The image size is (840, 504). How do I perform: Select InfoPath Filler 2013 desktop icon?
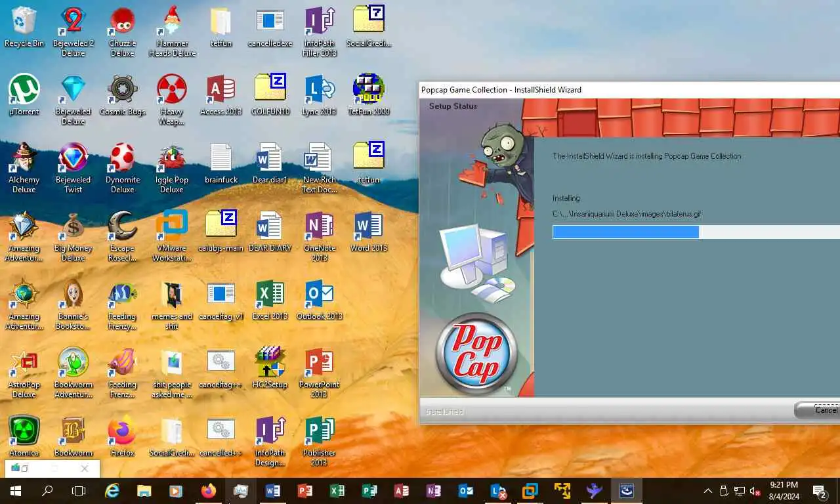320,31
